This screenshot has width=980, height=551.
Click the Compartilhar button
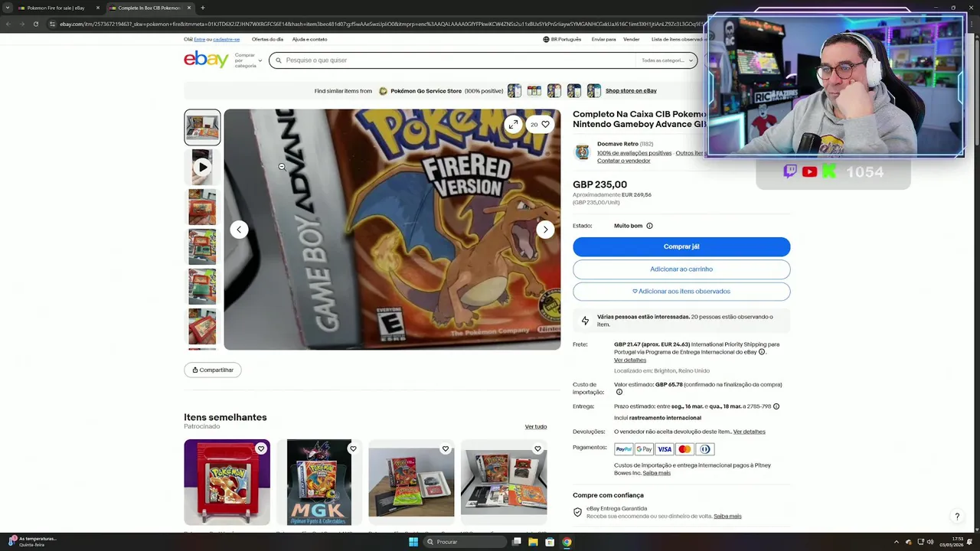(x=213, y=370)
